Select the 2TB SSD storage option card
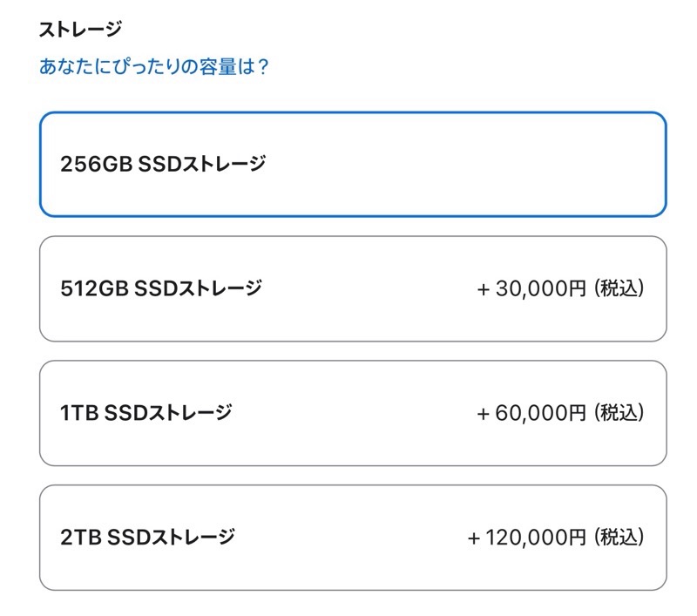This screenshot has width=697, height=616. pos(353,537)
